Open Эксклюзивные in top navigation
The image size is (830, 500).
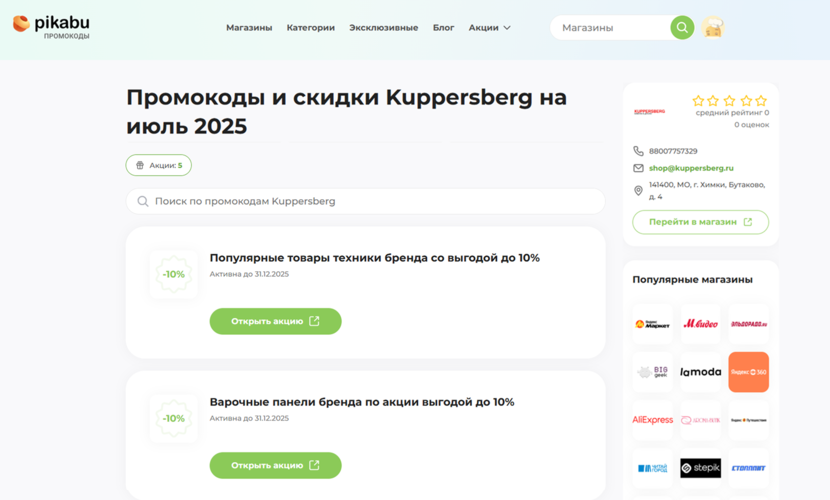click(384, 28)
